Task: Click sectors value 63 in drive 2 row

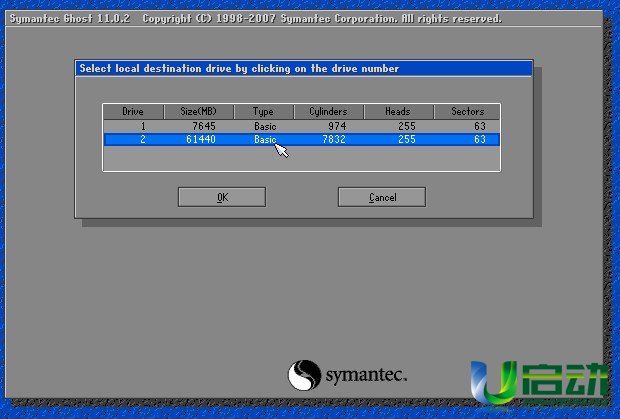Action: pos(480,139)
